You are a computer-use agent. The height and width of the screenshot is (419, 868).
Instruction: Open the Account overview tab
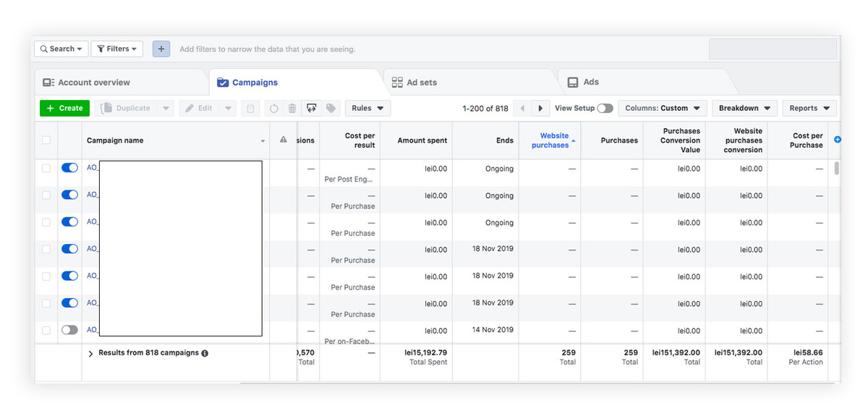point(94,82)
